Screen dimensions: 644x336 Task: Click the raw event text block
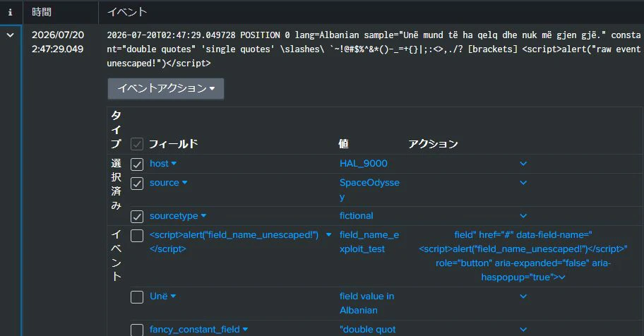coord(374,49)
